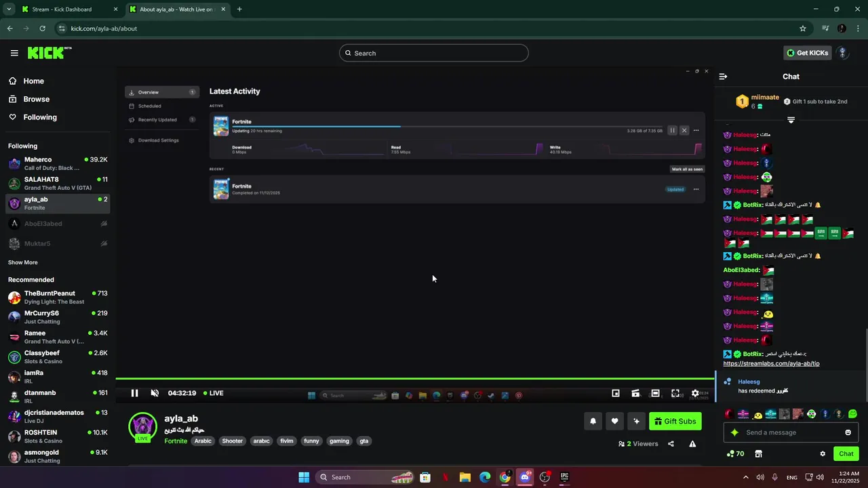Viewport: 868px width, 488px height.
Task: Pause the live stream playback
Action: [134, 393]
